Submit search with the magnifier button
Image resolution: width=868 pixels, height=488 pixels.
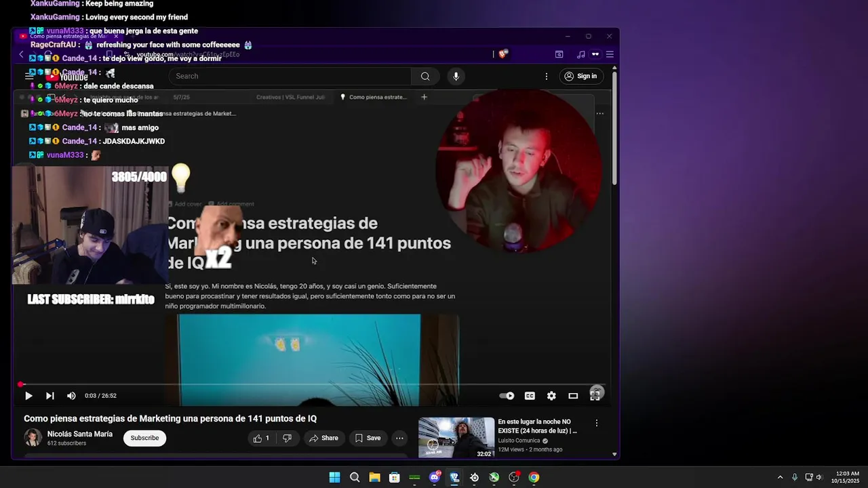pyautogui.click(x=425, y=76)
